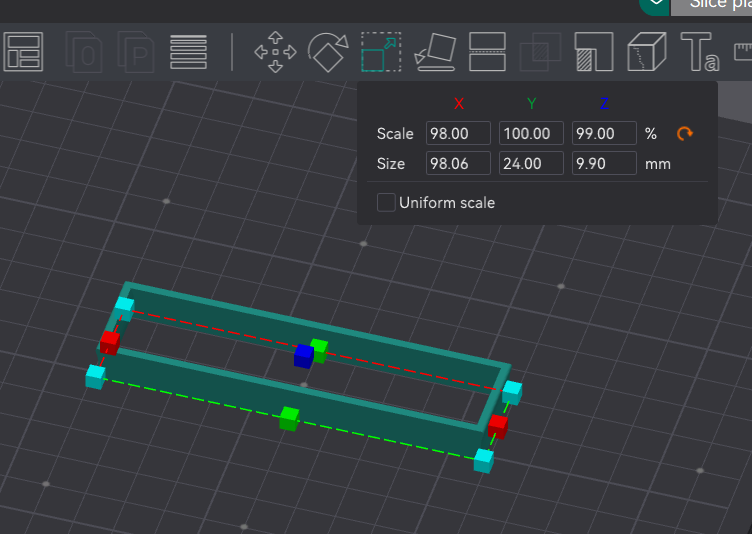Click the front green Y-axis scale handle
The width and height of the screenshot is (752, 534).
click(289, 418)
